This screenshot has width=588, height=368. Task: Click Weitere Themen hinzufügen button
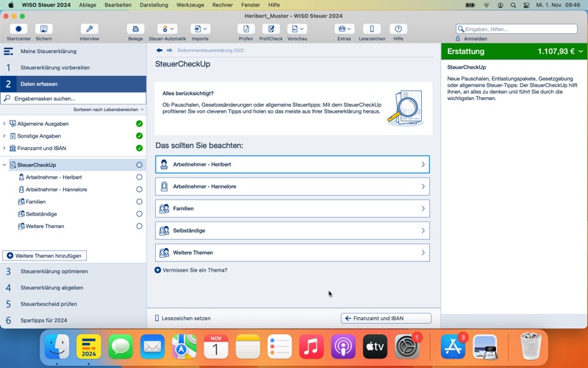point(44,255)
